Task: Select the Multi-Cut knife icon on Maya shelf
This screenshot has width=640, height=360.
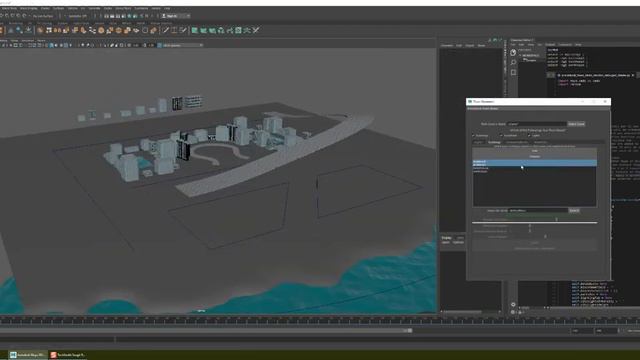Action: (166, 30)
